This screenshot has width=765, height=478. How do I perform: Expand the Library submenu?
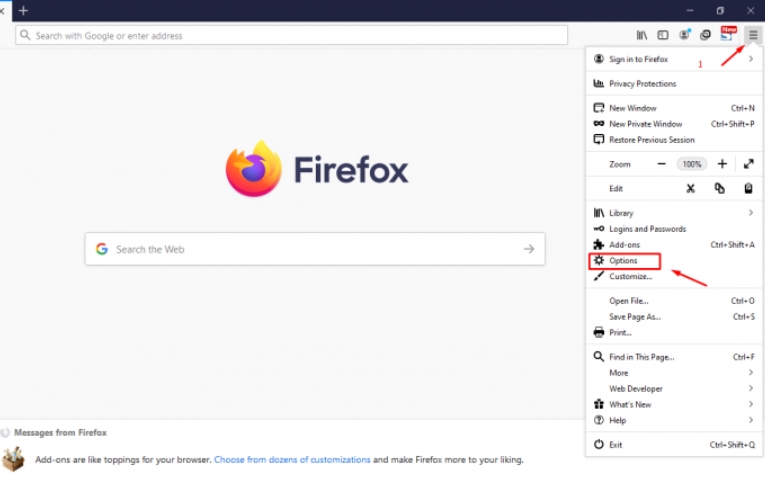coord(750,213)
